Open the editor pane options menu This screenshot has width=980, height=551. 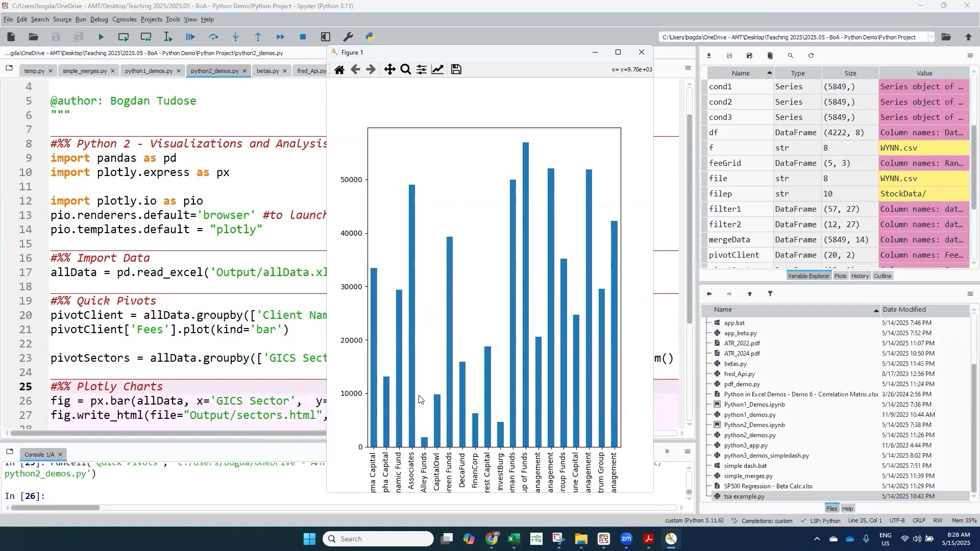688,68
